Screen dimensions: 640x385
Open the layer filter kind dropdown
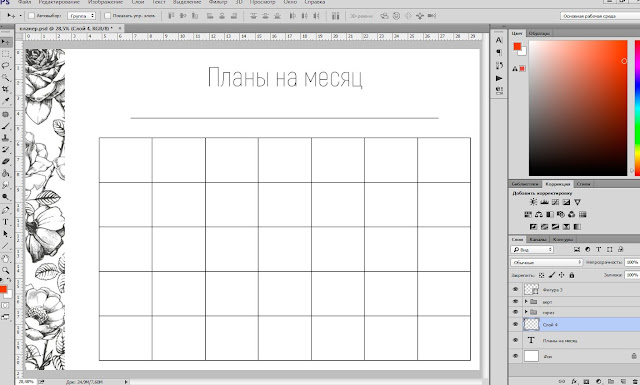(x=532, y=249)
